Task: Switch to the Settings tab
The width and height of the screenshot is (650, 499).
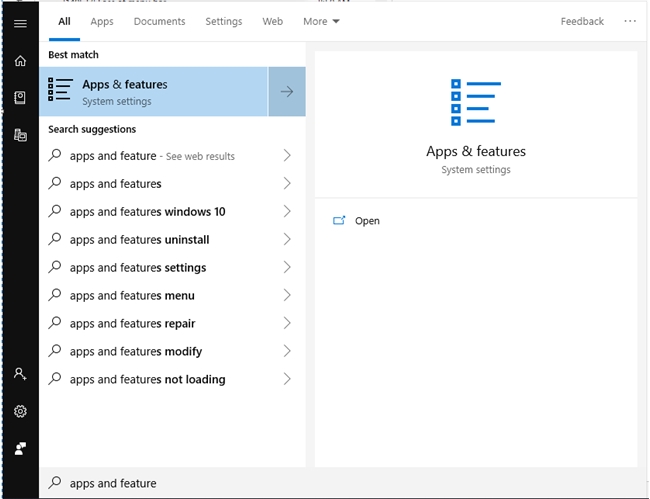Action: (224, 22)
